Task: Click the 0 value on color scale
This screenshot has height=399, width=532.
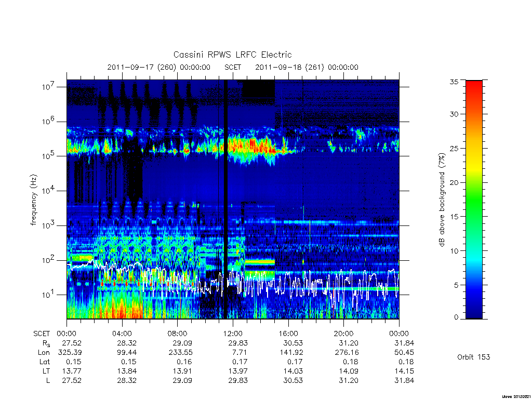Action: (x=456, y=317)
